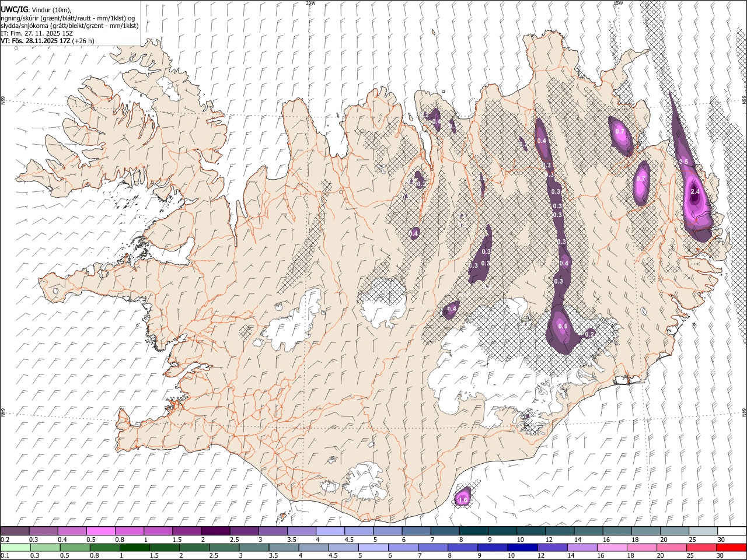Select the white upper legend swatch after 30
Viewport: 747px width, 560px height.
point(732,531)
